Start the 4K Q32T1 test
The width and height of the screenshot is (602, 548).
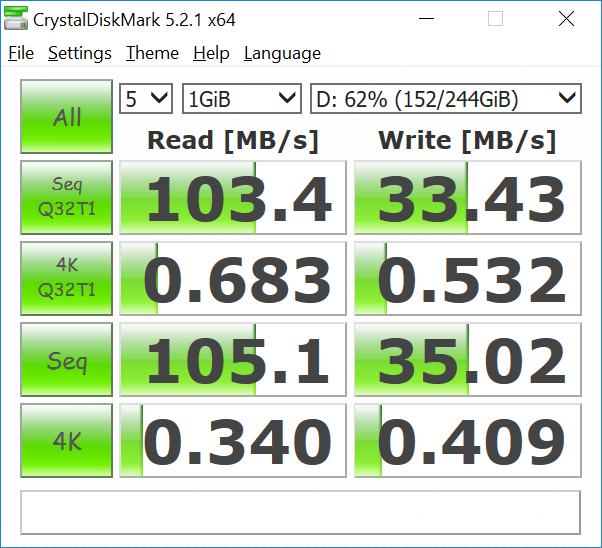pos(66,278)
